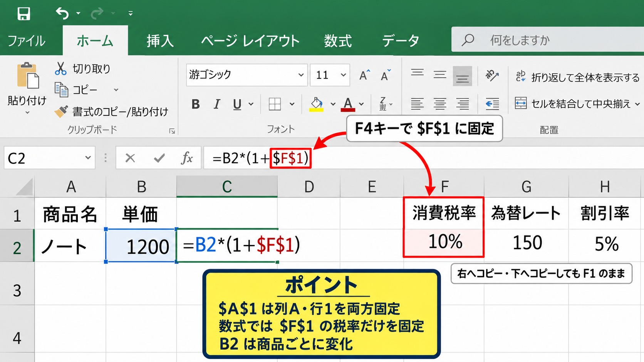Viewport: 644px width, 362px height.
Task: Click the center horizontally icon
Action: point(440,104)
